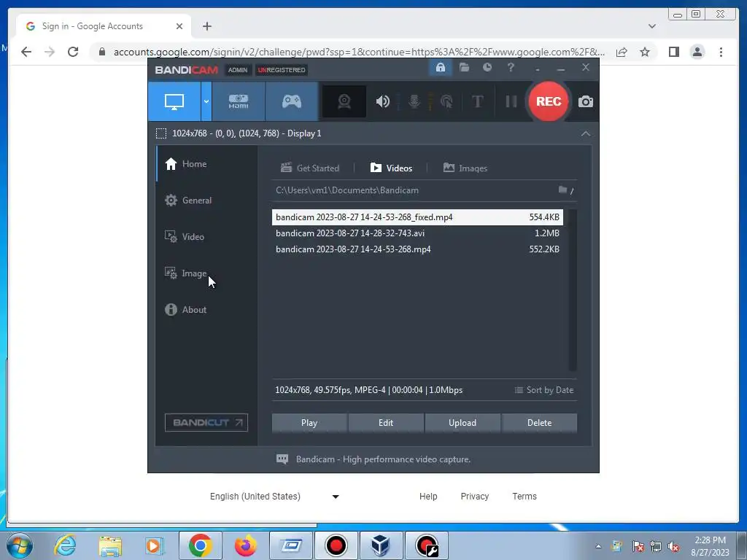747x560 pixels.
Task: Toggle the webcam overlay icon
Action: click(344, 101)
